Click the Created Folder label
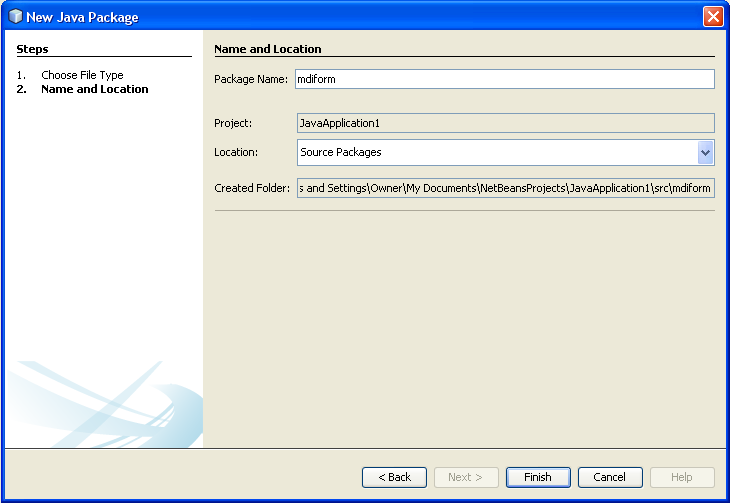Screen dimensions: 730x503 pyautogui.click(x=252, y=188)
